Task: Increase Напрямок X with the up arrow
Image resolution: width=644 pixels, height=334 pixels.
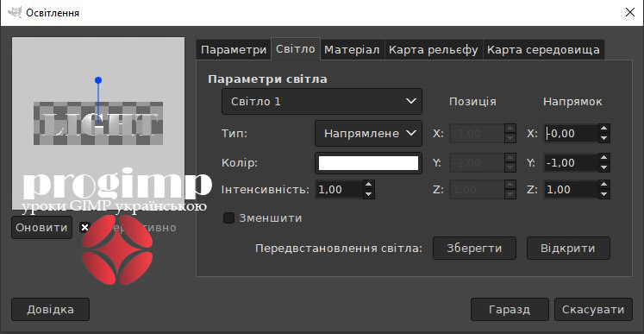Action: [x=603, y=129]
